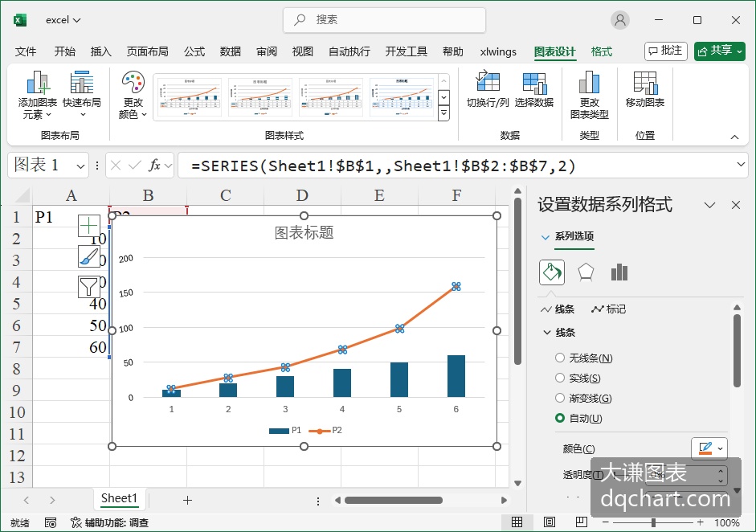Viewport: 756px width, 532px height.
Task: Select the No line (无线条) radio button
Action: click(x=560, y=358)
